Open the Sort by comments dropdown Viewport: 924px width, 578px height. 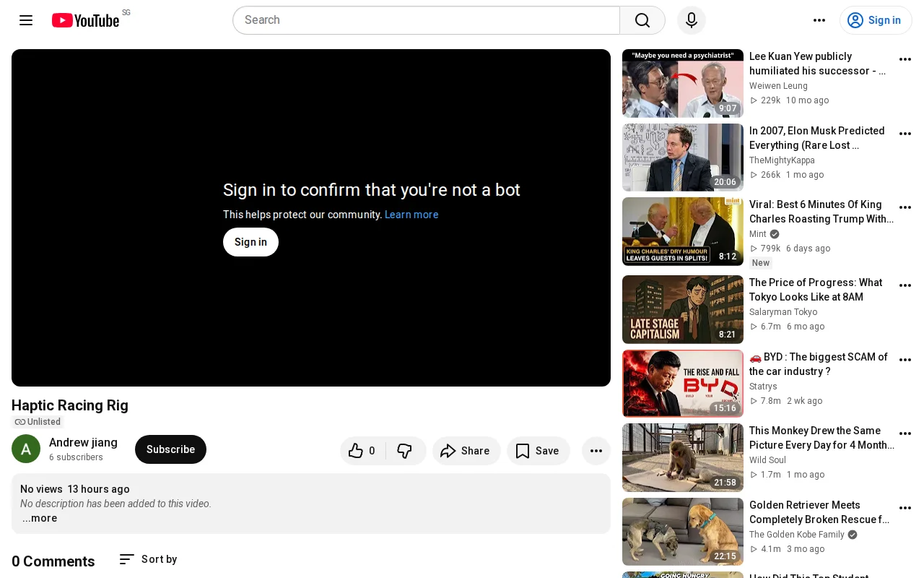pos(148,559)
